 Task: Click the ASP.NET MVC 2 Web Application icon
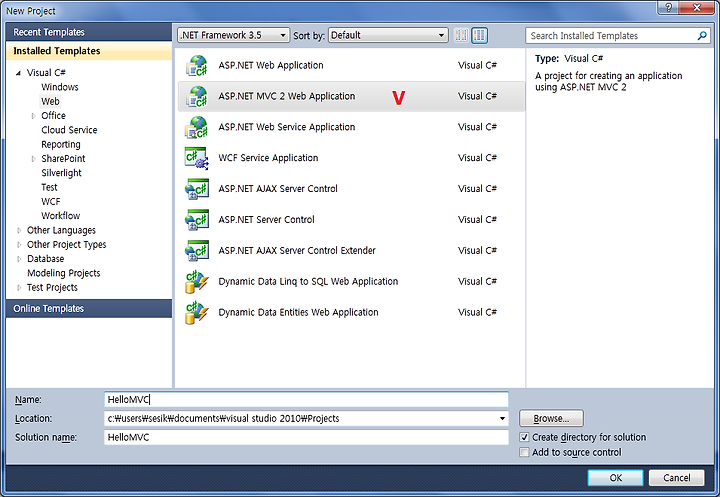(x=197, y=96)
